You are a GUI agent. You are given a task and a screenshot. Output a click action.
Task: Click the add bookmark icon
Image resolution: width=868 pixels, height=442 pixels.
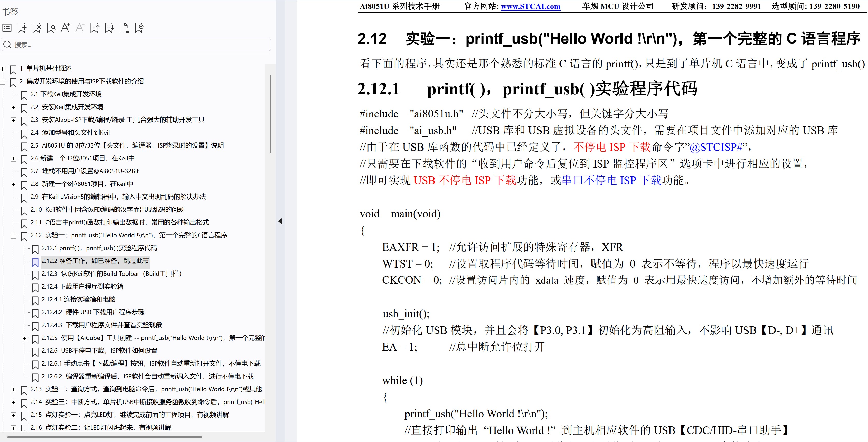click(x=22, y=28)
